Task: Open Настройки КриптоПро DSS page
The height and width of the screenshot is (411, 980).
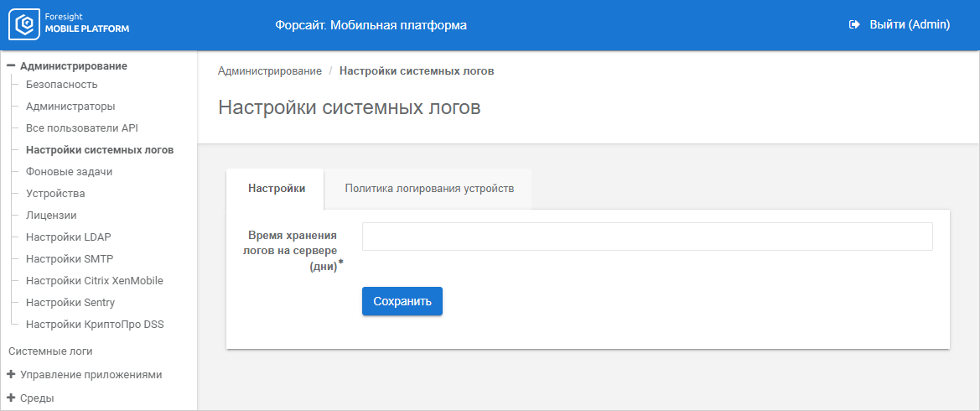Action: (x=95, y=325)
